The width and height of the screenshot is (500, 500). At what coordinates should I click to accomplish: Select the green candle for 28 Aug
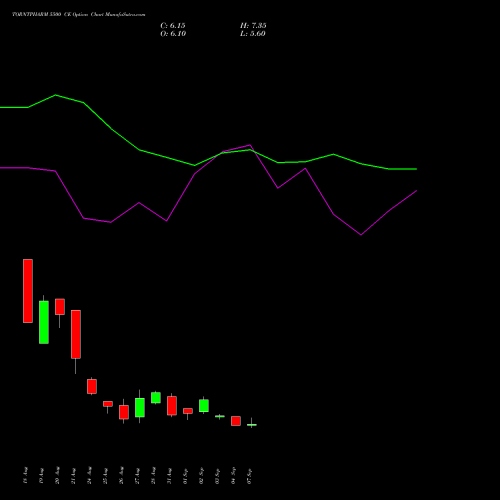coord(156,398)
